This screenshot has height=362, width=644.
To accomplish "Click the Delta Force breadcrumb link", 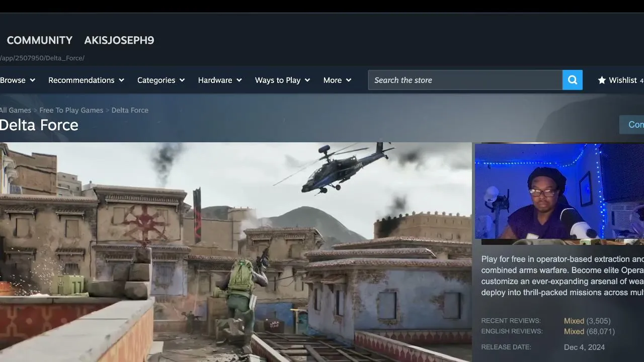I will click(130, 110).
